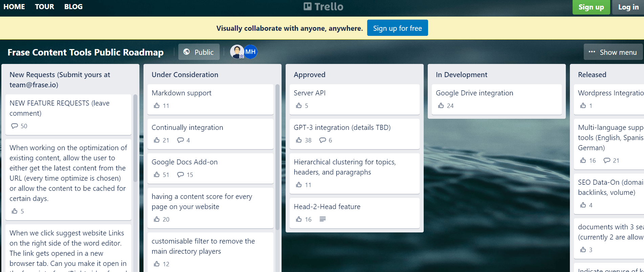Image resolution: width=644 pixels, height=272 pixels.
Task: Click thumbs-up icon on GPT-3 integration card
Action: [299, 140]
